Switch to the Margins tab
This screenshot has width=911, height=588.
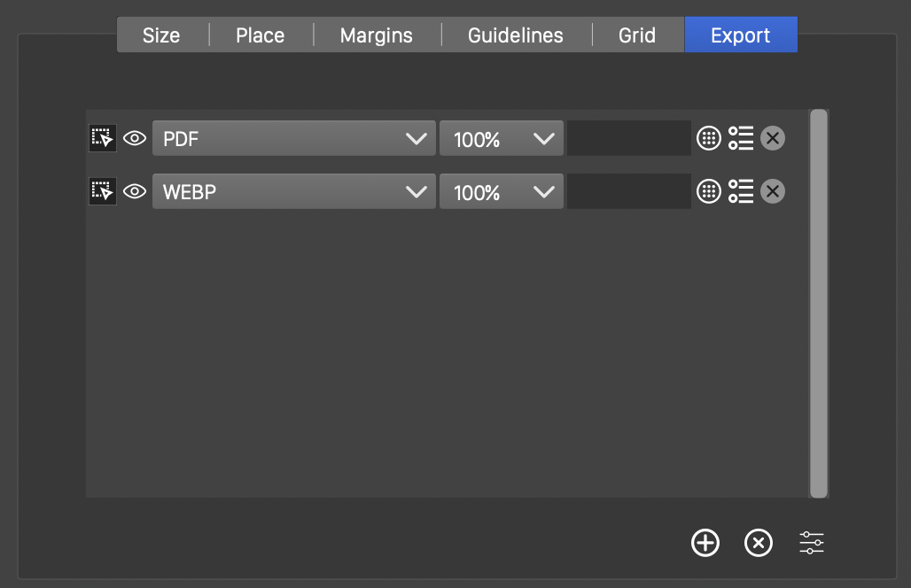click(x=377, y=35)
